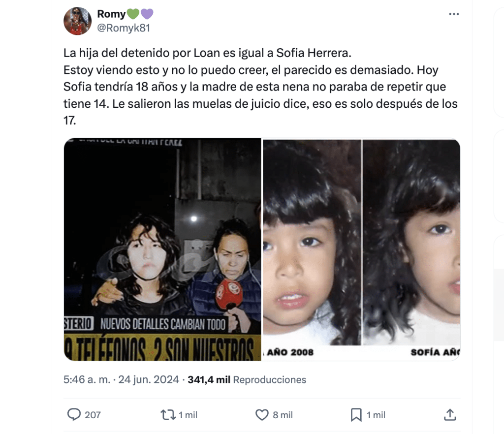Click the 24 jun. 2024 date
The height and width of the screenshot is (434, 504).
pos(149,380)
